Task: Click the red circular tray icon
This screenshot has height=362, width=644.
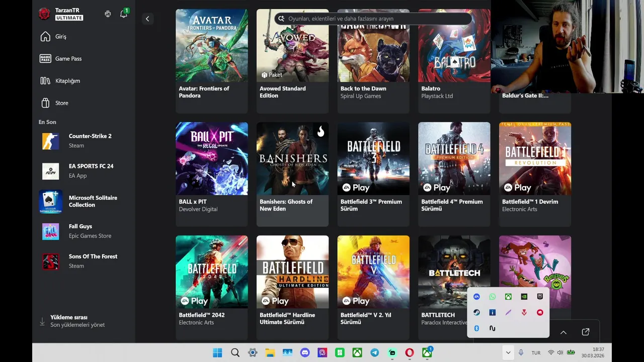Action: (x=540, y=312)
